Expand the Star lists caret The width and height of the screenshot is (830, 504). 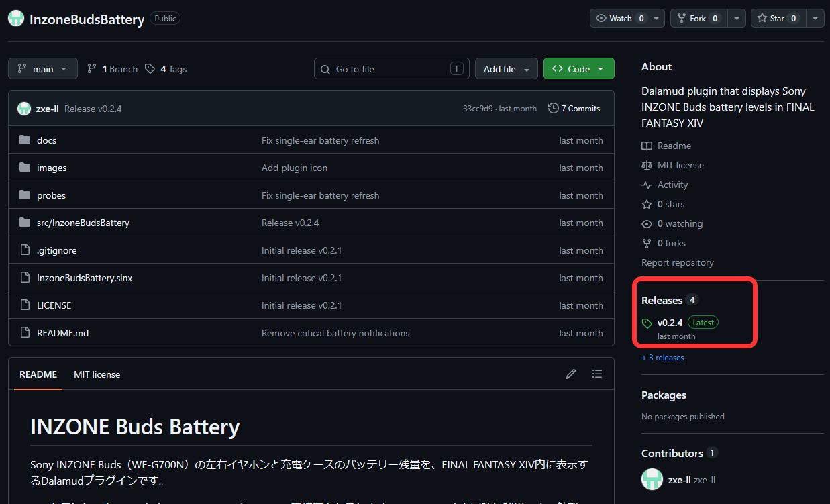pyautogui.click(x=815, y=18)
